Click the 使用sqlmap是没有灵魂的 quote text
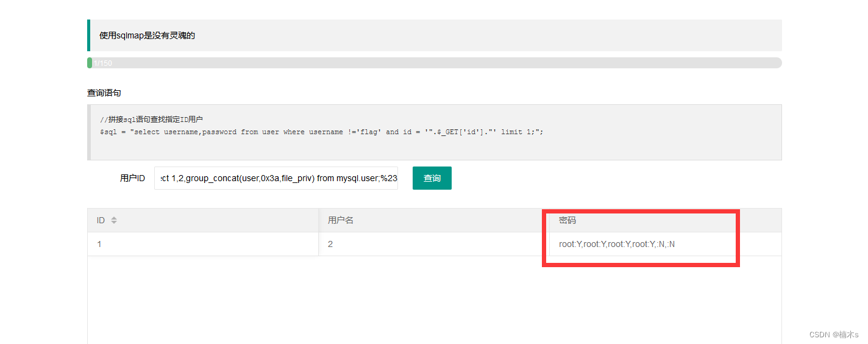 [147, 35]
